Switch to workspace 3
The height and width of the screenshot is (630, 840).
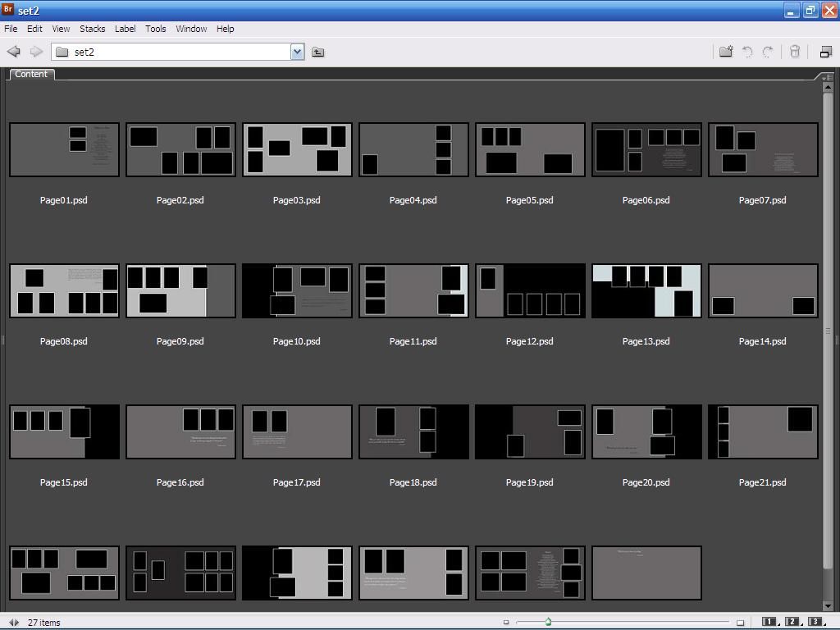point(816,622)
